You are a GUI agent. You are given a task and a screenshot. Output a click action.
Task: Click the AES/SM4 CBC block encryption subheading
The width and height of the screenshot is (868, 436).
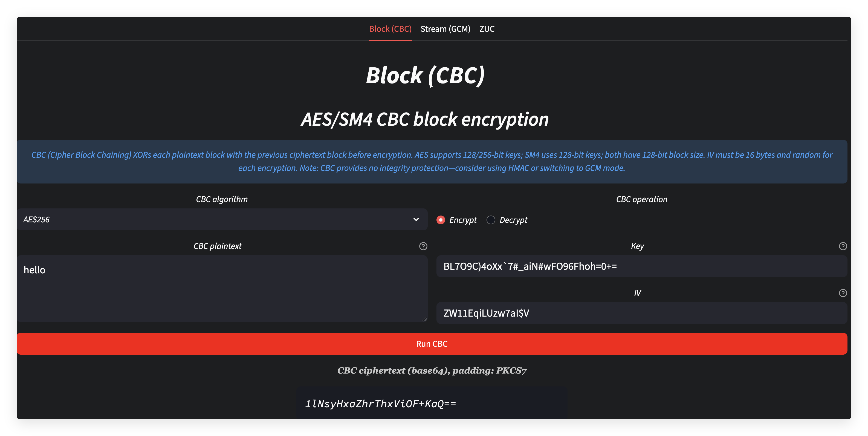pyautogui.click(x=425, y=119)
